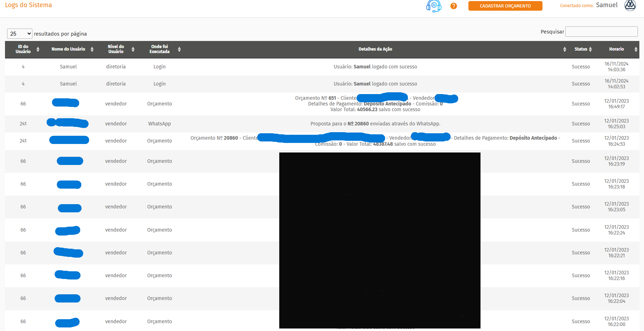Sort by Detalhes da Ação column arrows
Image resolution: width=644 pixels, height=331 pixels.
(x=565, y=49)
